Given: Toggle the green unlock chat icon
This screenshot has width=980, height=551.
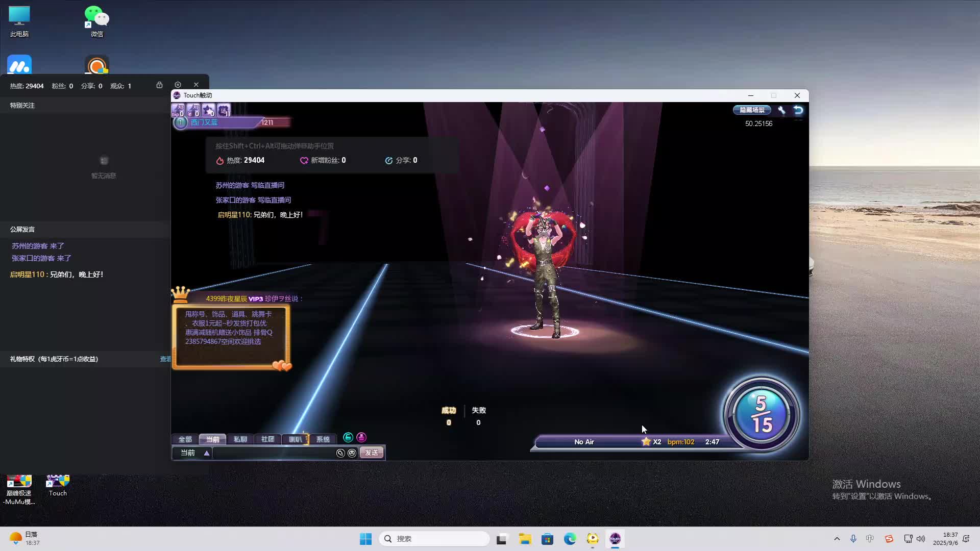Looking at the screenshot, I should pos(348,437).
